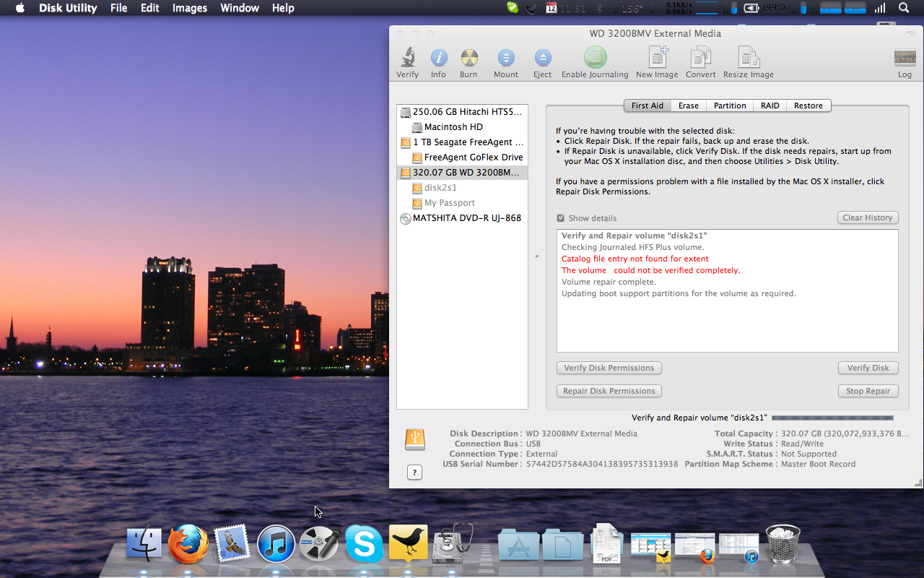Click the Disk Utility icon in the Dock
The width and height of the screenshot is (924, 578).
click(453, 543)
